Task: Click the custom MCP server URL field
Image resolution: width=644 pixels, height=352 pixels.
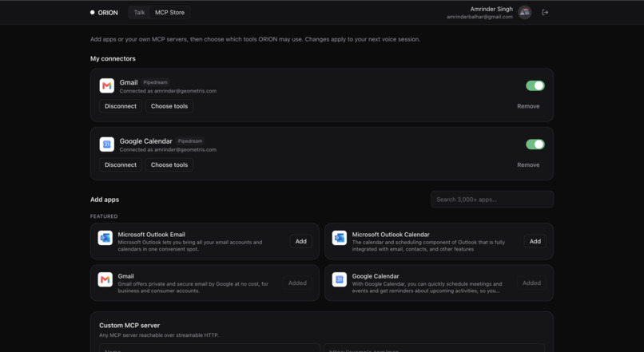Action: point(434,348)
